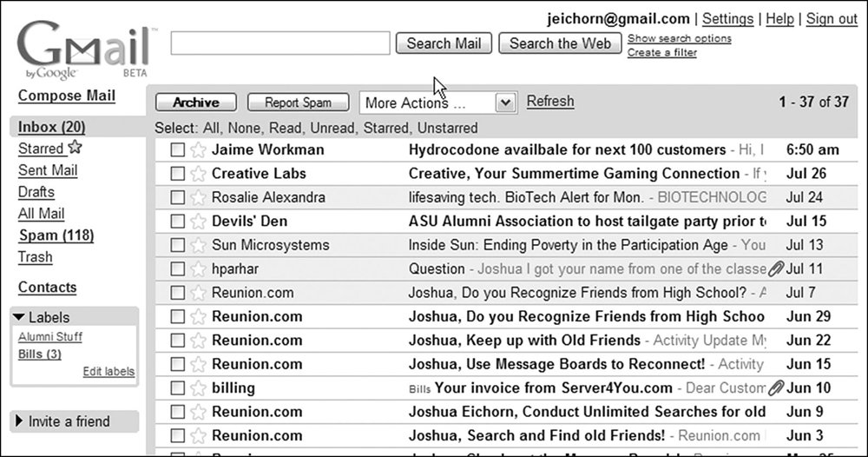Check the Reunion.com Jun 3 email checkbox
This screenshot has height=457, width=868.
pyautogui.click(x=177, y=435)
